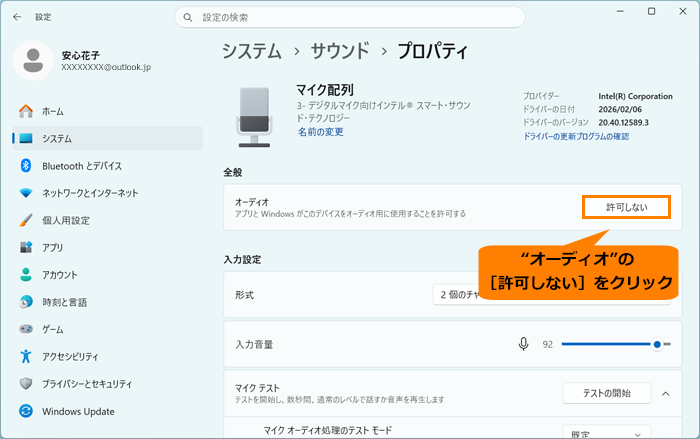Click the ホーム house icon
This screenshot has height=439, width=700.
click(26, 111)
